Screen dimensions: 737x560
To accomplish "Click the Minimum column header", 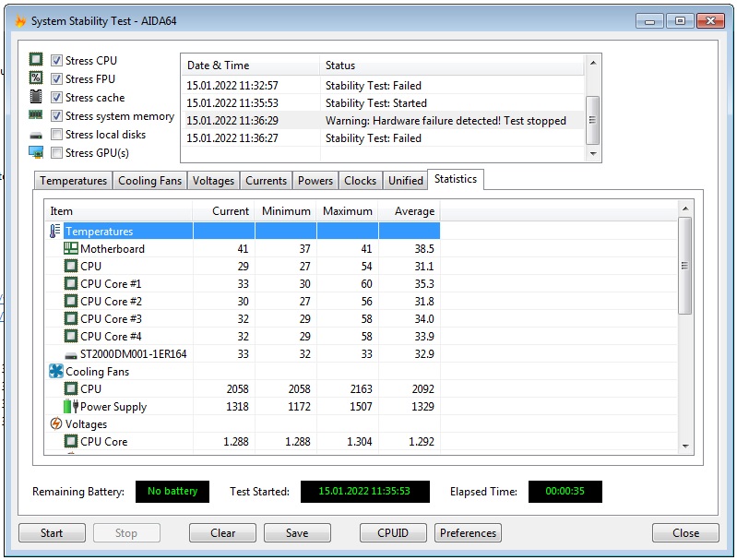I will click(x=286, y=211).
